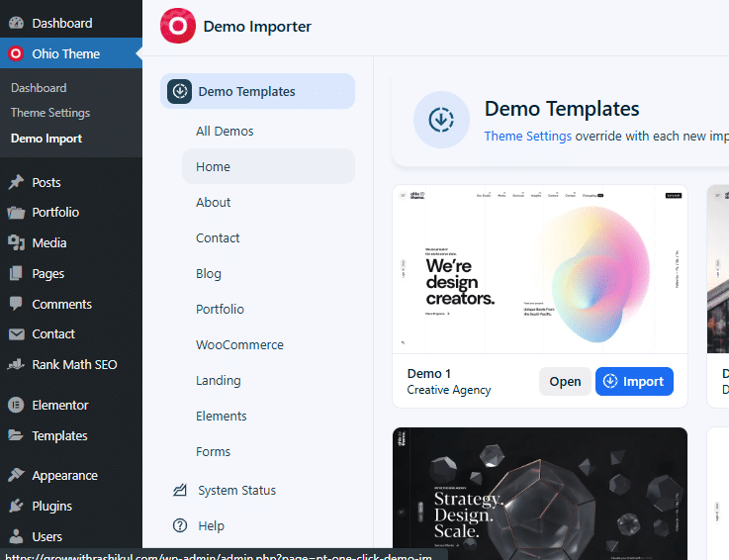The image size is (729, 560).
Task: Select the Landing demo category
Action: click(x=218, y=381)
